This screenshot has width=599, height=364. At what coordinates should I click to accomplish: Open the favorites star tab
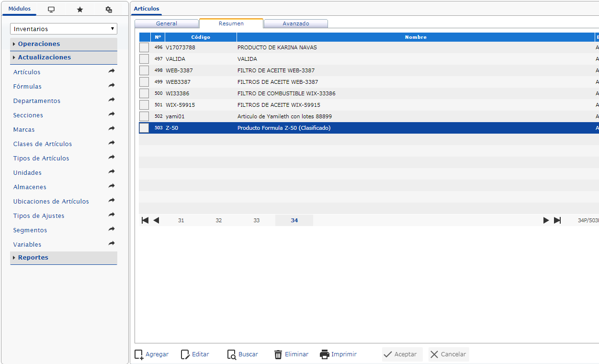(x=80, y=9)
